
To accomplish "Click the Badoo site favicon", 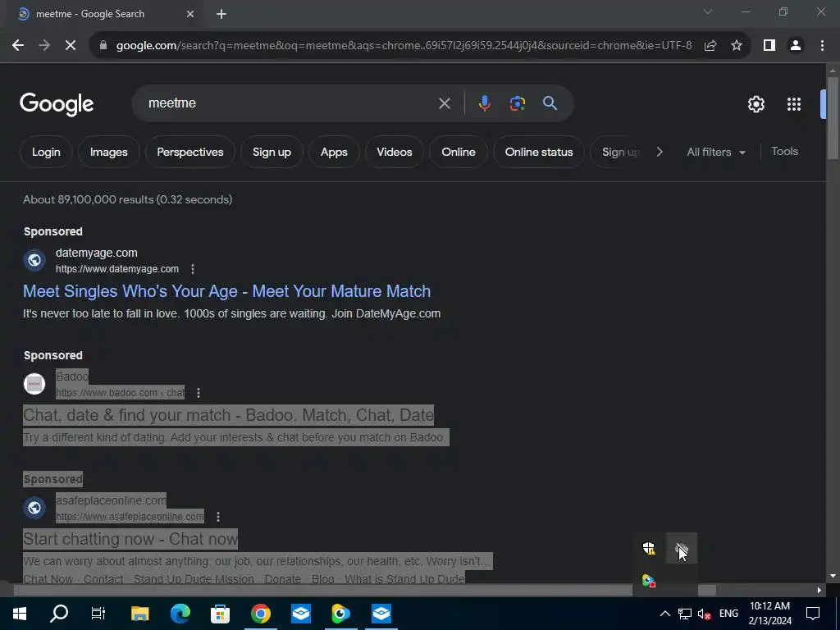I will pyautogui.click(x=34, y=384).
